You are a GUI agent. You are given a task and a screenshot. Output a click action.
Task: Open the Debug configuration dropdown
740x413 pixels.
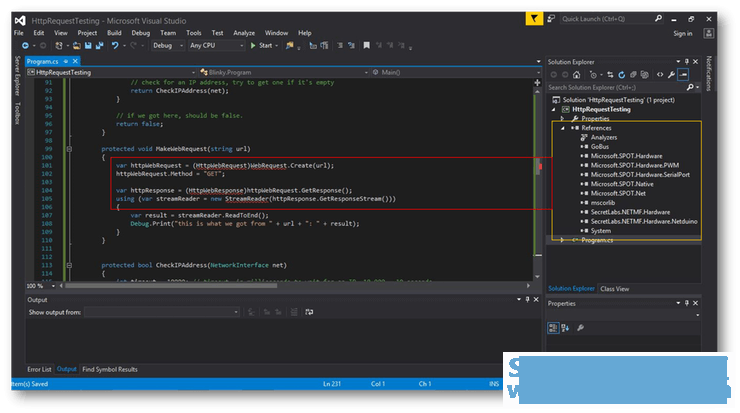[x=168, y=46]
